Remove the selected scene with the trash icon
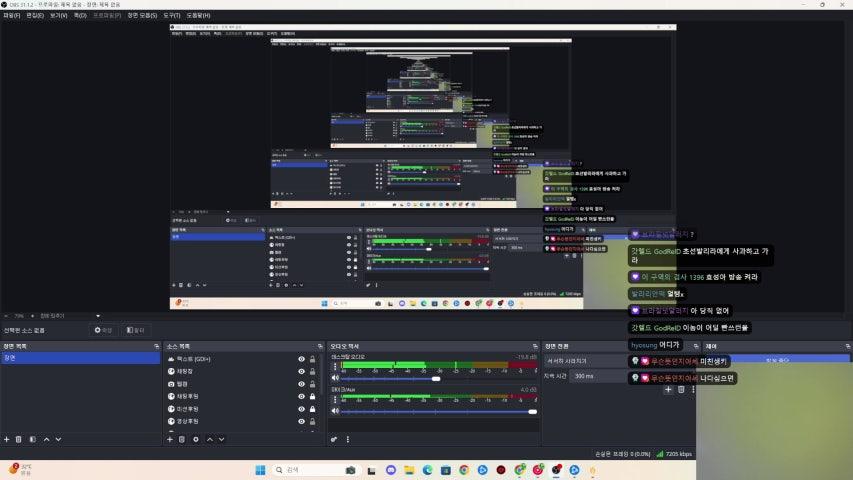The width and height of the screenshot is (853, 480). (x=18, y=439)
